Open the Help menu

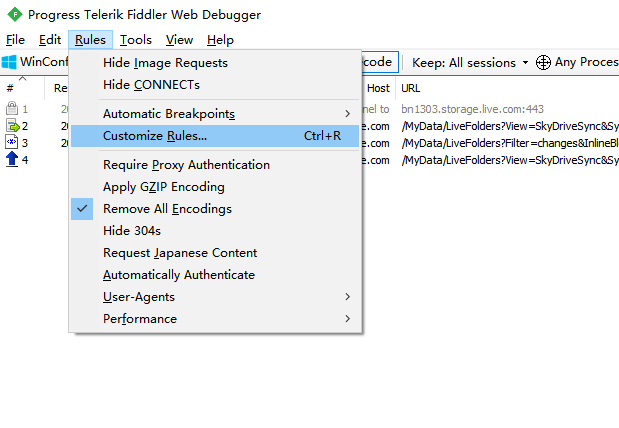(x=220, y=40)
